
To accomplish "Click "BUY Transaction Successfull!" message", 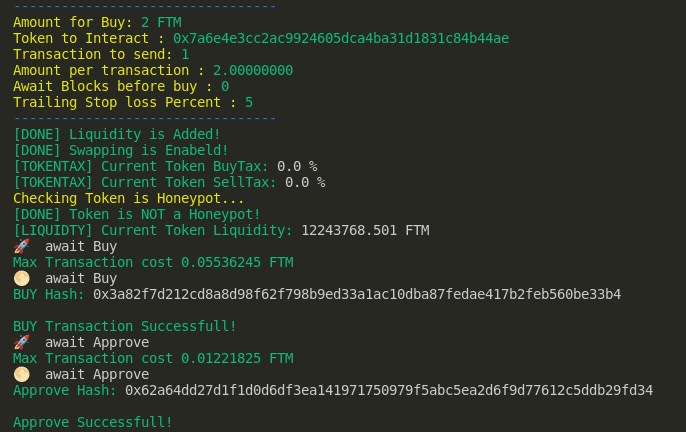I will (125, 326).
